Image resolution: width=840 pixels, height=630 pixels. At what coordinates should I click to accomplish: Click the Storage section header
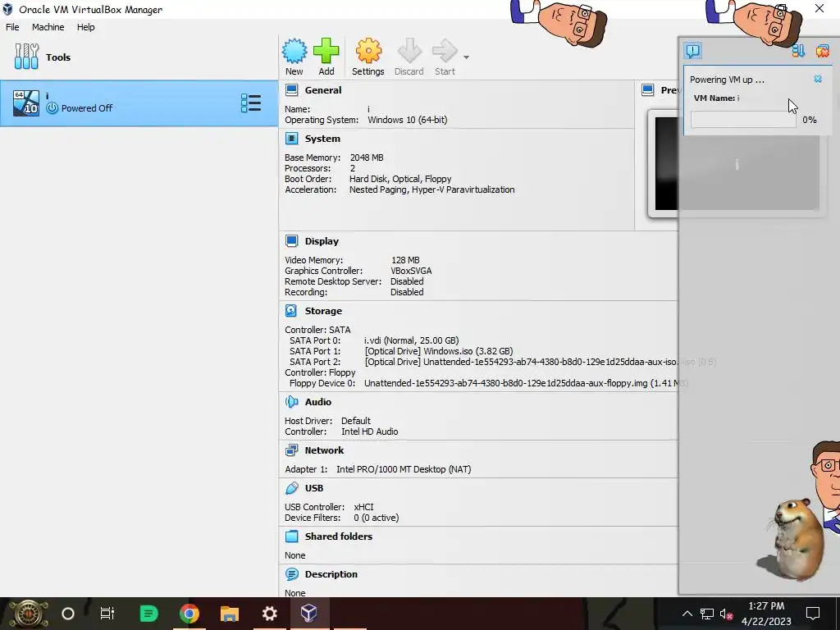pyautogui.click(x=323, y=311)
